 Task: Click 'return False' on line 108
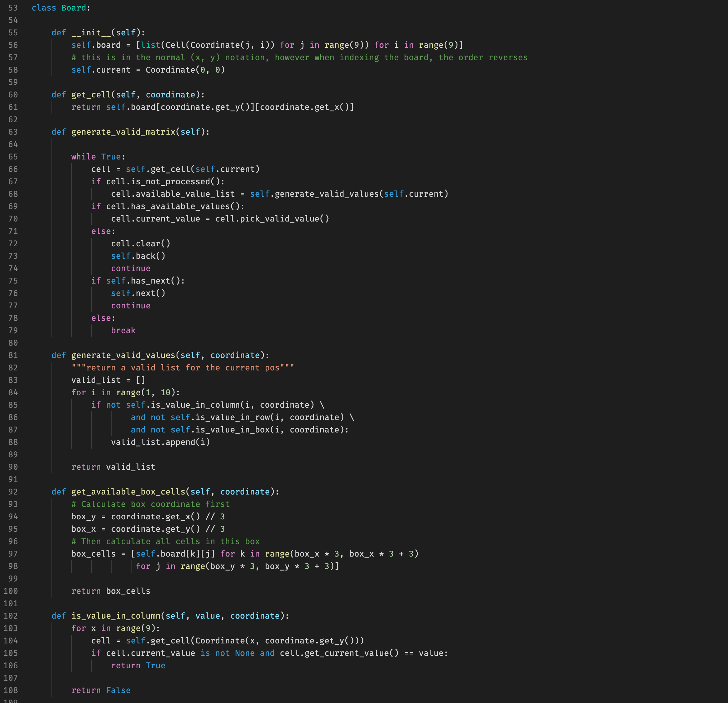pyautogui.click(x=101, y=690)
